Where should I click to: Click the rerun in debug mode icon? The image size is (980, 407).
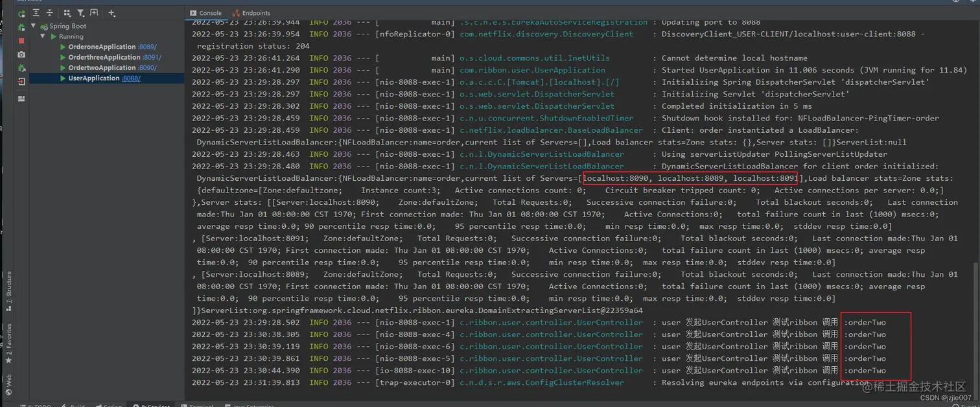point(21,27)
